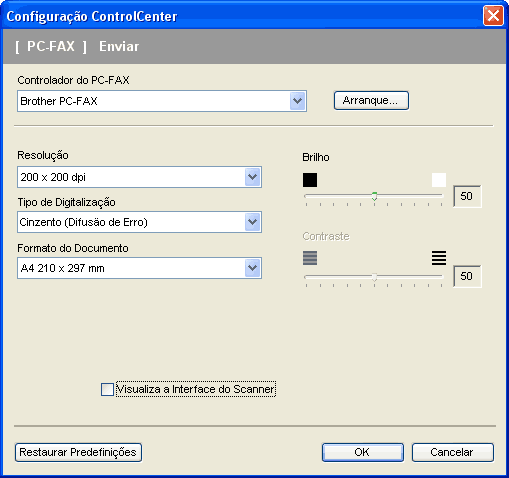Click the Contraste slider thumb
The width and height of the screenshot is (509, 478).
[x=374, y=277]
